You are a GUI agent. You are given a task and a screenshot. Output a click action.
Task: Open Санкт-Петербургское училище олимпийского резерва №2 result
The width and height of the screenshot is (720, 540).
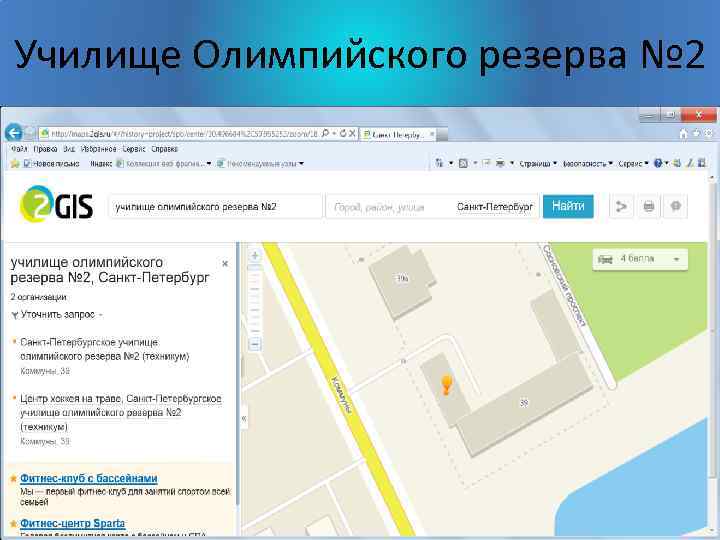[x=105, y=349]
